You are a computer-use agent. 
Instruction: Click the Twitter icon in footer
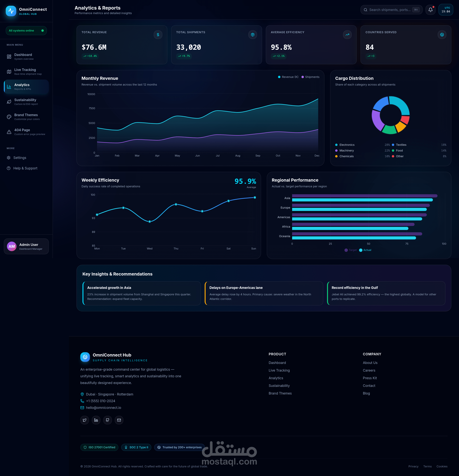[x=85, y=420]
